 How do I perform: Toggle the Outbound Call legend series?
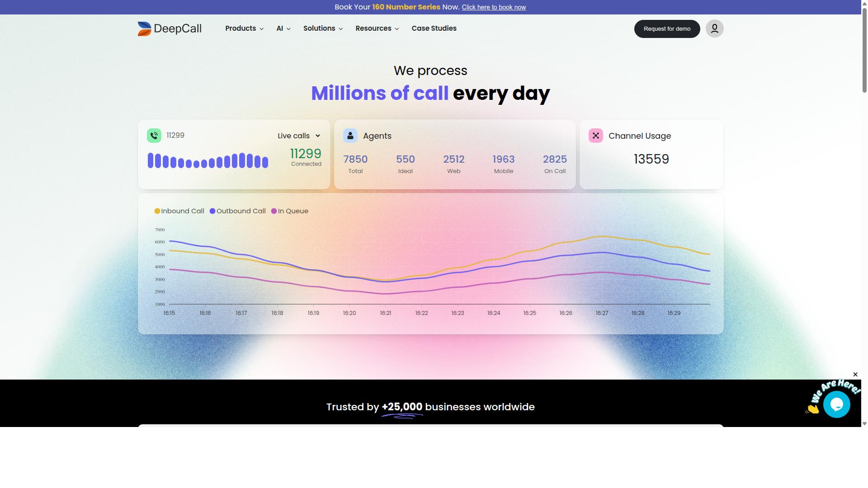tap(237, 211)
